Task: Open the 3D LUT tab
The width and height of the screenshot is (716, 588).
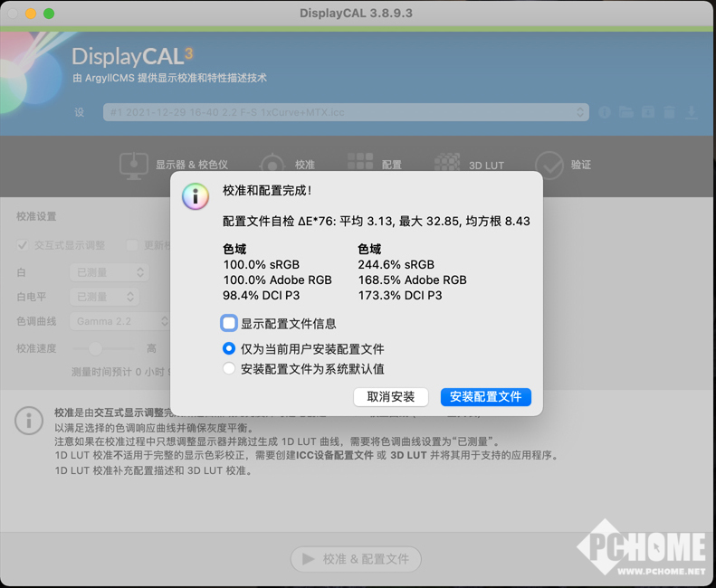Action: coord(469,165)
